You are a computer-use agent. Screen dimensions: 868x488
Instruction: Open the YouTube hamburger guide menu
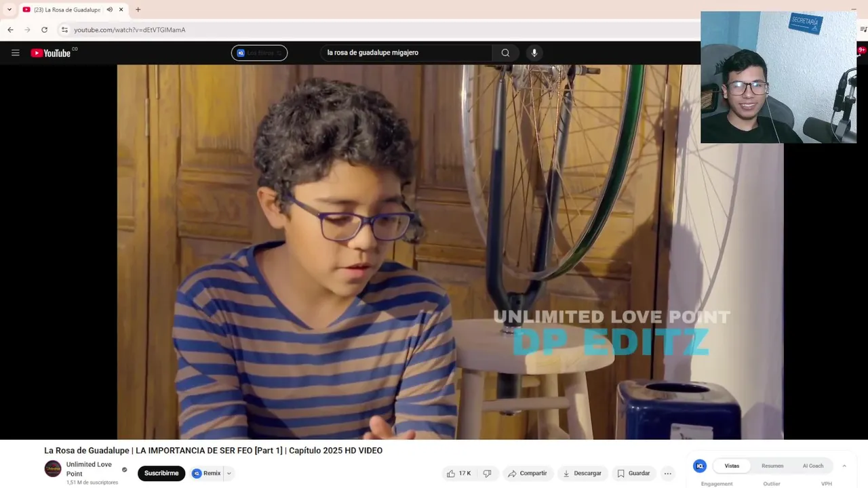(x=16, y=53)
